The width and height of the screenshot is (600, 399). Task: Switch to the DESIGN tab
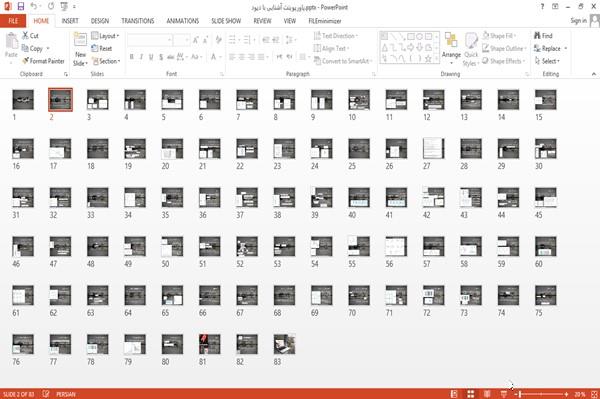(x=100, y=21)
